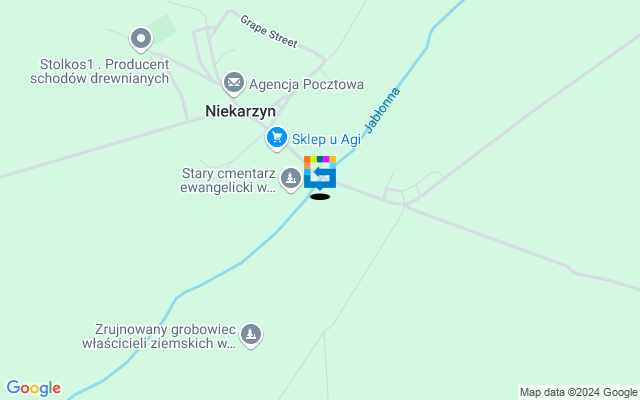
Task: Open Zrujnowany grobowiec właścicieli ziemskich label
Action: [159, 336]
